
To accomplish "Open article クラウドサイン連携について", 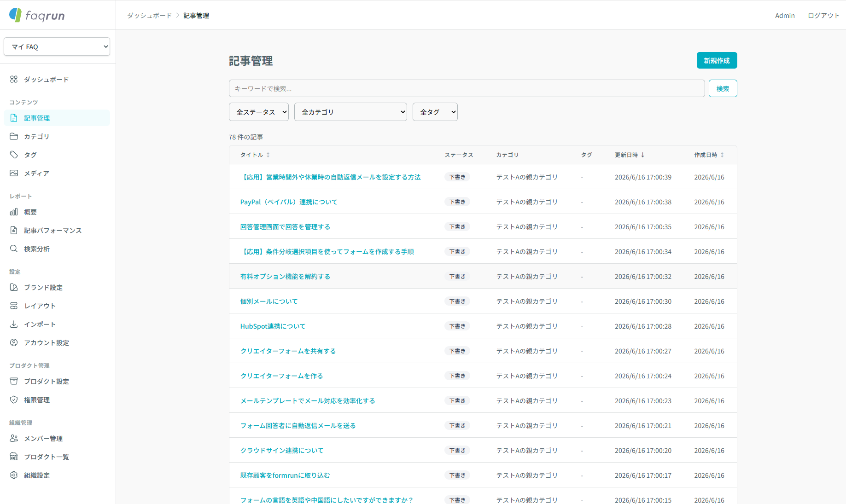I will [x=282, y=450].
